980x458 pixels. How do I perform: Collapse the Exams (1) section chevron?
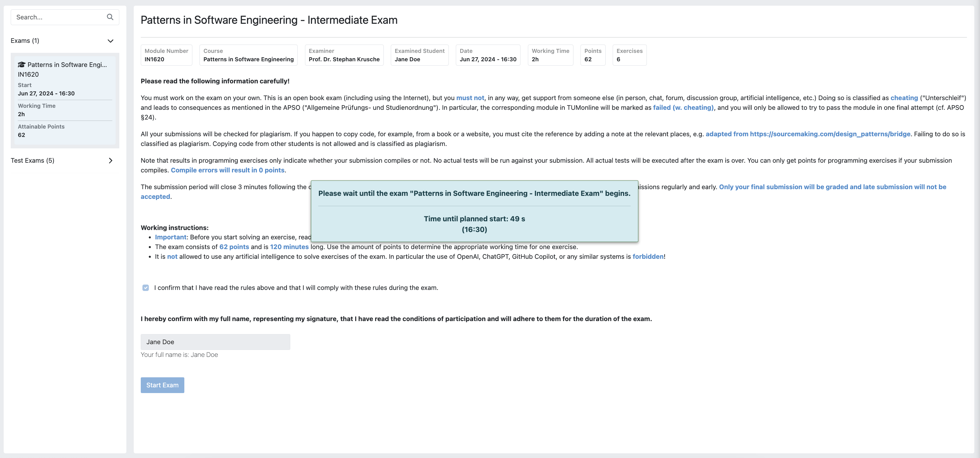click(x=110, y=41)
